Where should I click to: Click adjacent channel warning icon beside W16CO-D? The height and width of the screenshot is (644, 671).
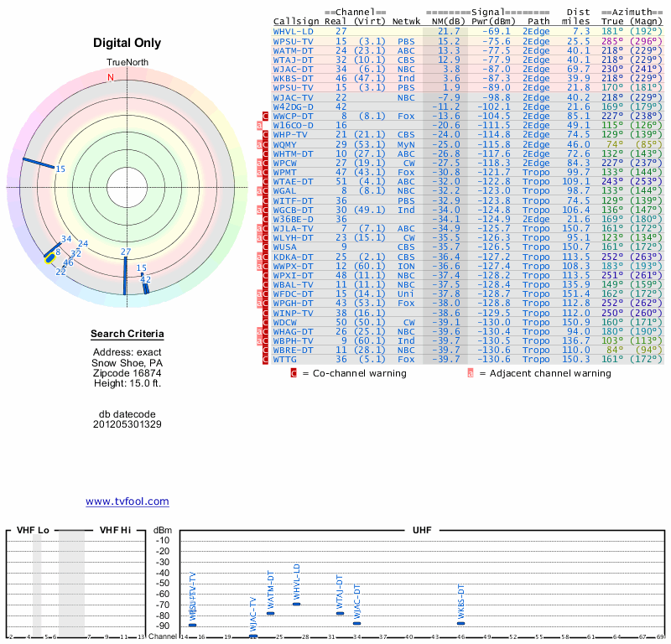260,126
